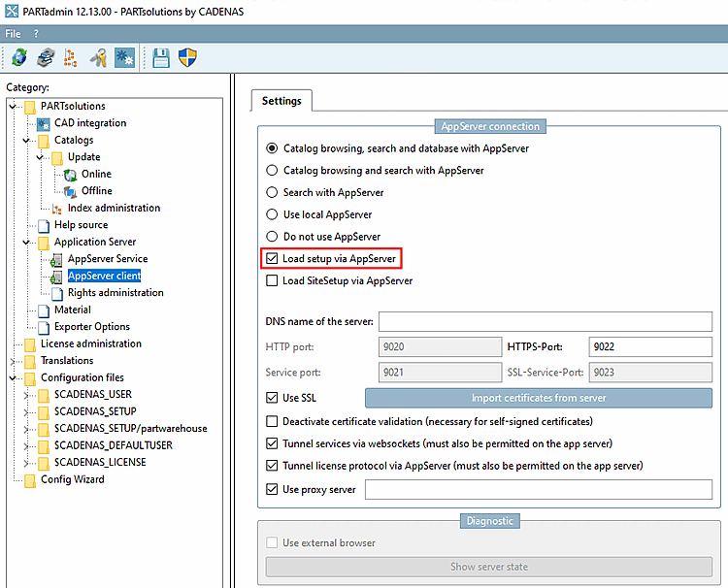Click the Application Server folder icon

pos(44,243)
